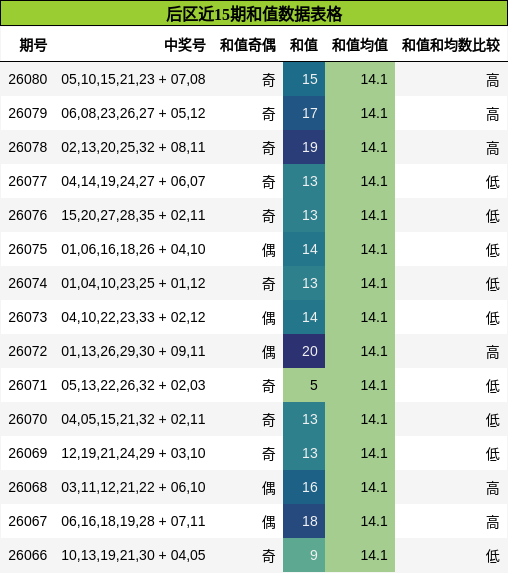Click comparison 高 in row 26072

click(x=493, y=352)
